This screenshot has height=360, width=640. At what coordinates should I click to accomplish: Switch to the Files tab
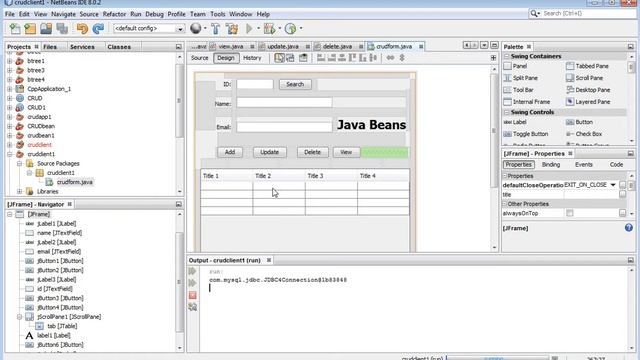tap(50, 47)
